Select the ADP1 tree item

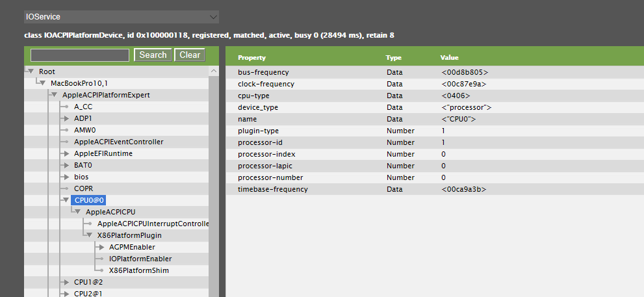[x=83, y=118]
